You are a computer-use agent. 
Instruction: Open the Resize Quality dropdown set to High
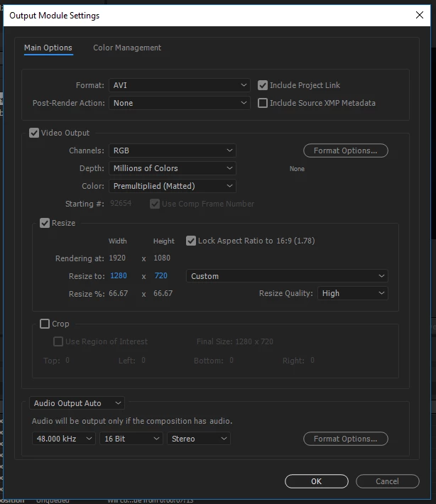coord(353,293)
